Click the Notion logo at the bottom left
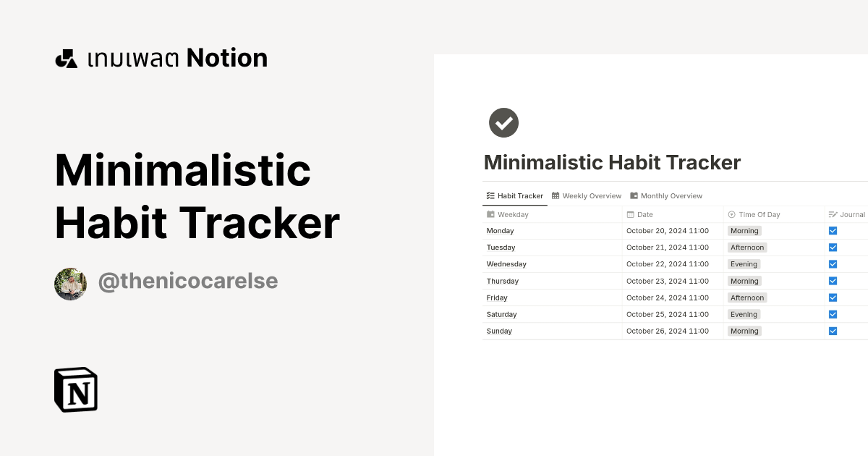 tap(76, 389)
